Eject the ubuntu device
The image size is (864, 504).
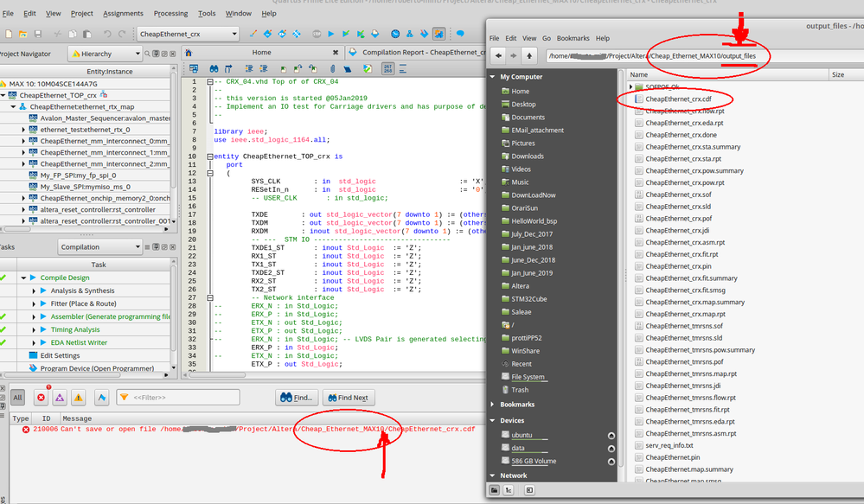[611, 435]
